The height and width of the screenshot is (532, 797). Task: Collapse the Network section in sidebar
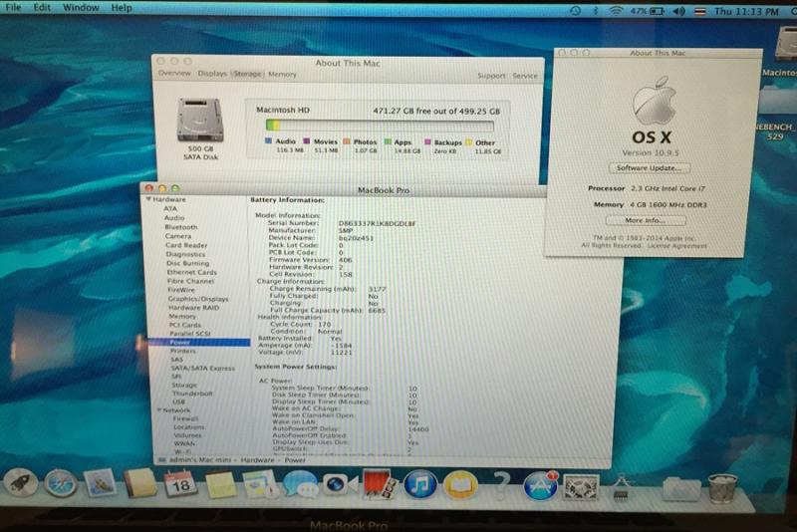click(x=159, y=410)
